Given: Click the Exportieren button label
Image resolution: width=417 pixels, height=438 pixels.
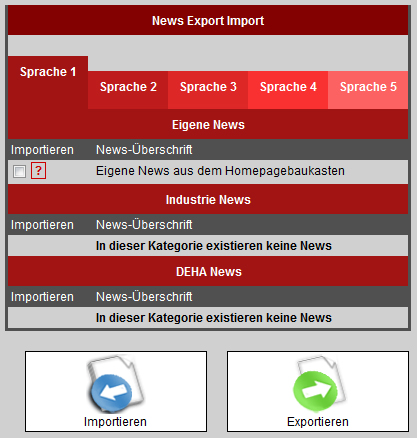Looking at the screenshot, I should click(318, 422).
